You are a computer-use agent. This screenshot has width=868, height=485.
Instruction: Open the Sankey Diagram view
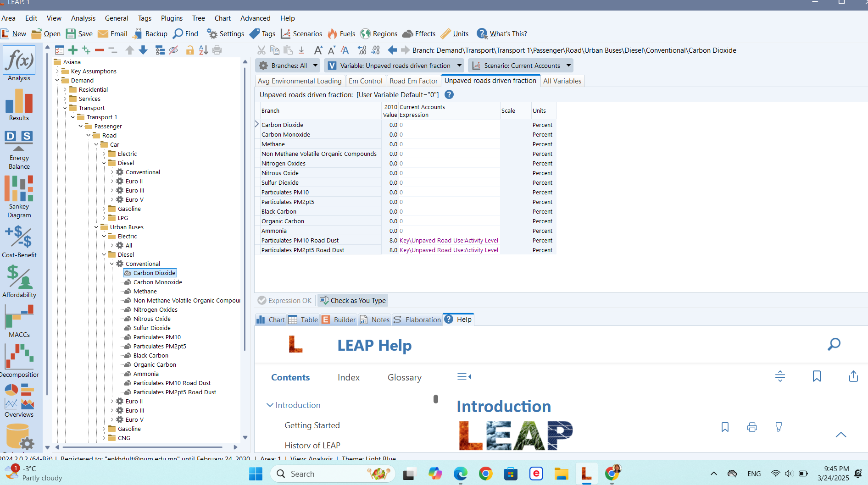[19, 197]
